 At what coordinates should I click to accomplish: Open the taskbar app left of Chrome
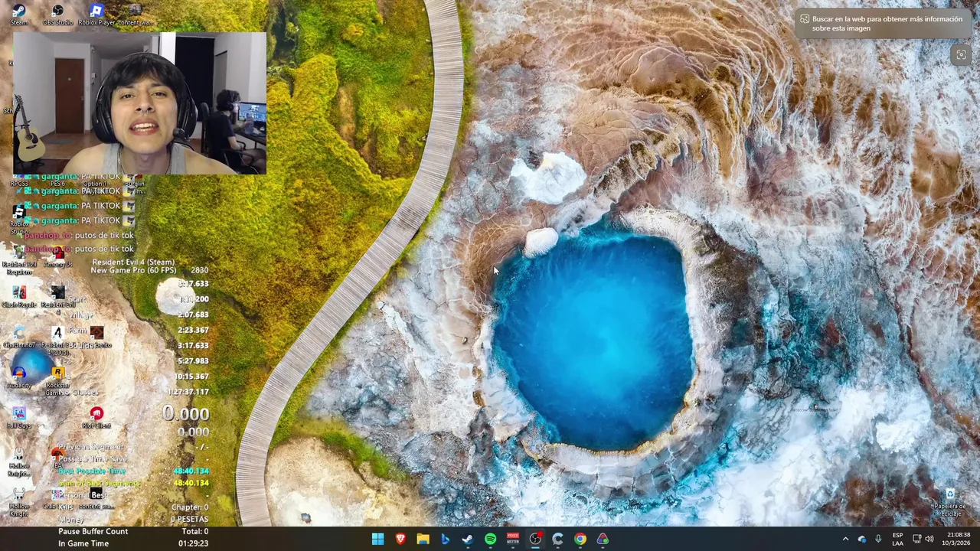(x=557, y=539)
